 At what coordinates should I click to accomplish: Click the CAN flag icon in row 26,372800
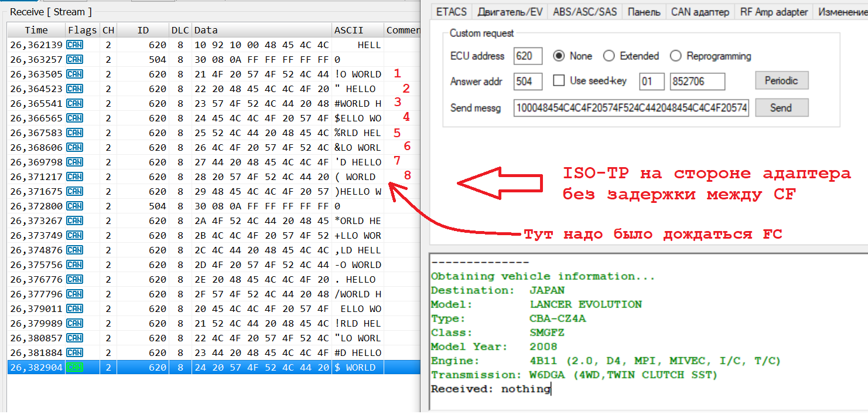click(75, 206)
